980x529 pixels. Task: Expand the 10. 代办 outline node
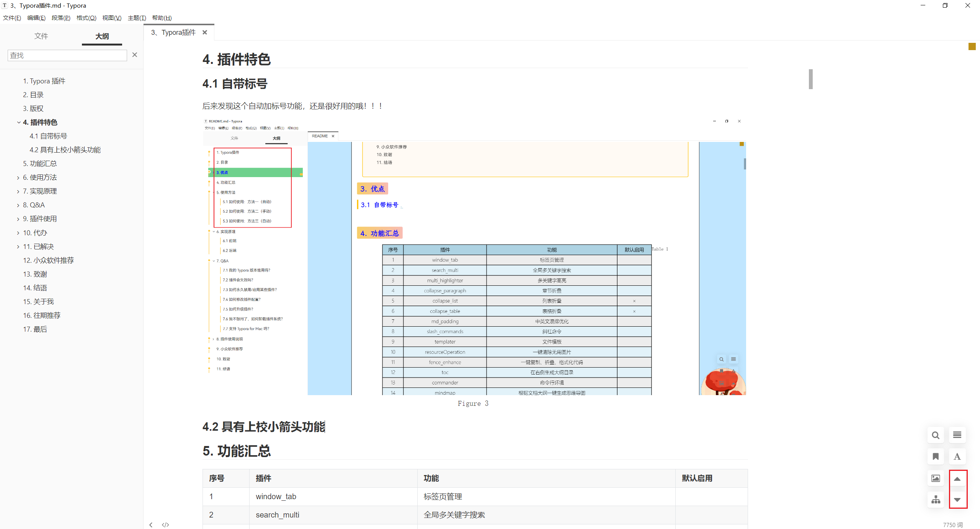18,233
